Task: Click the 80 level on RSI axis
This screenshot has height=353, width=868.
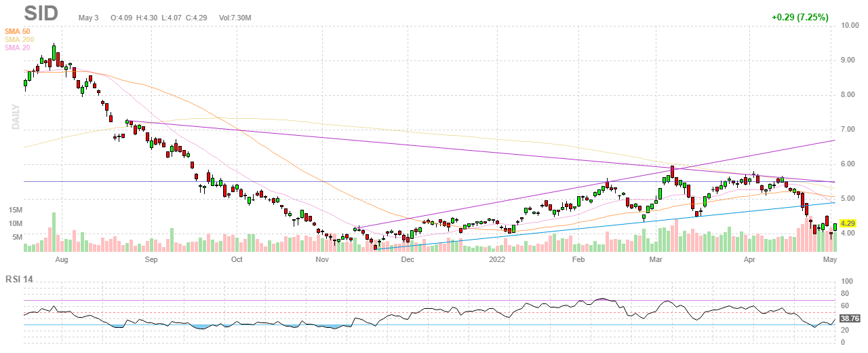Action: click(844, 294)
